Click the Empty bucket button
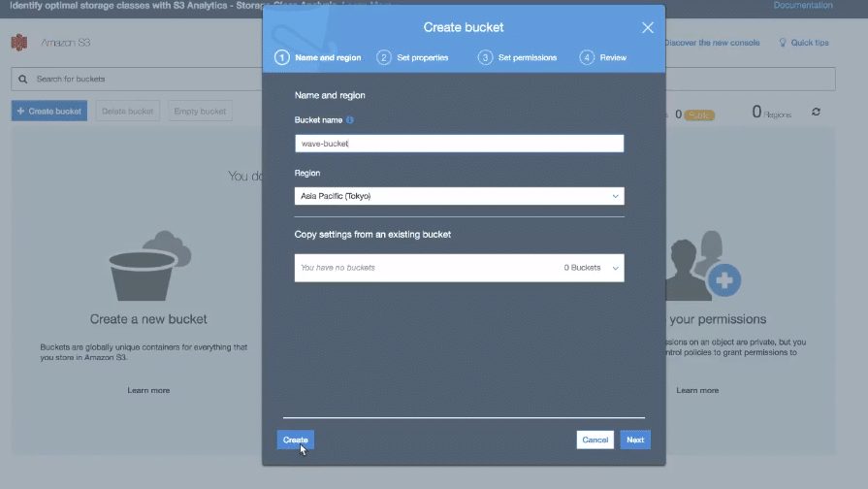 200,111
